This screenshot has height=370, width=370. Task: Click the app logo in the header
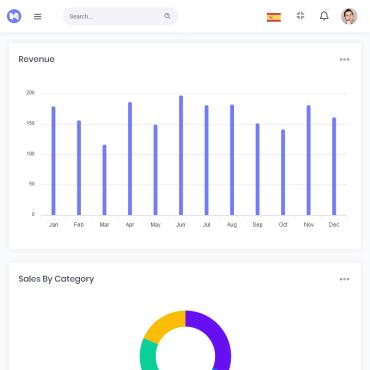(x=14, y=16)
